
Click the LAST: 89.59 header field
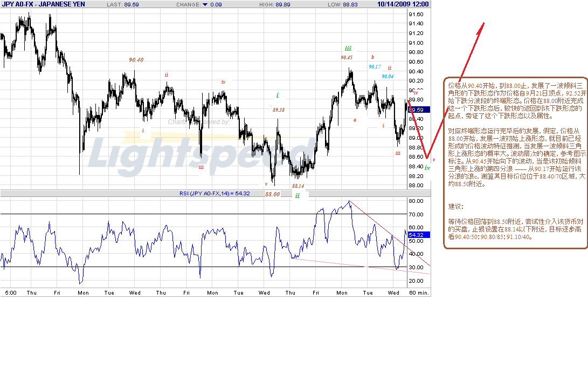[x=123, y=4]
